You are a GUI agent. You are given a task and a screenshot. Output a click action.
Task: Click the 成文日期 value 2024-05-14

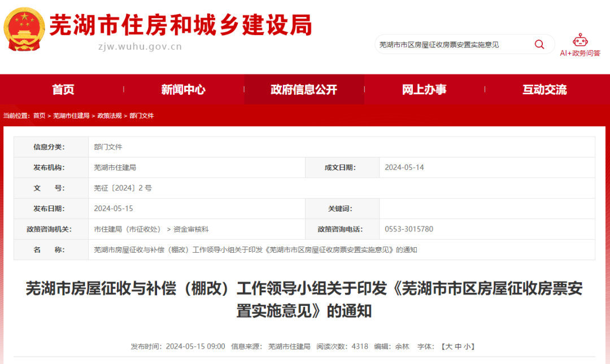coord(404,167)
